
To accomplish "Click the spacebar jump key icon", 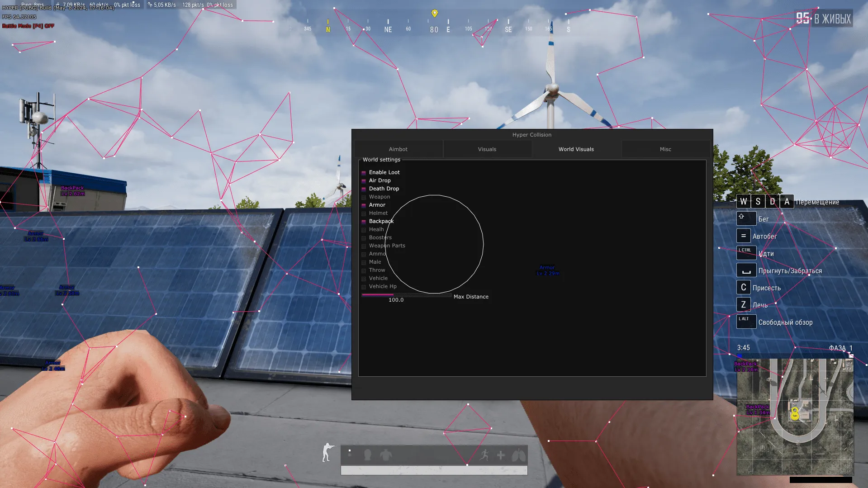I will pyautogui.click(x=746, y=270).
